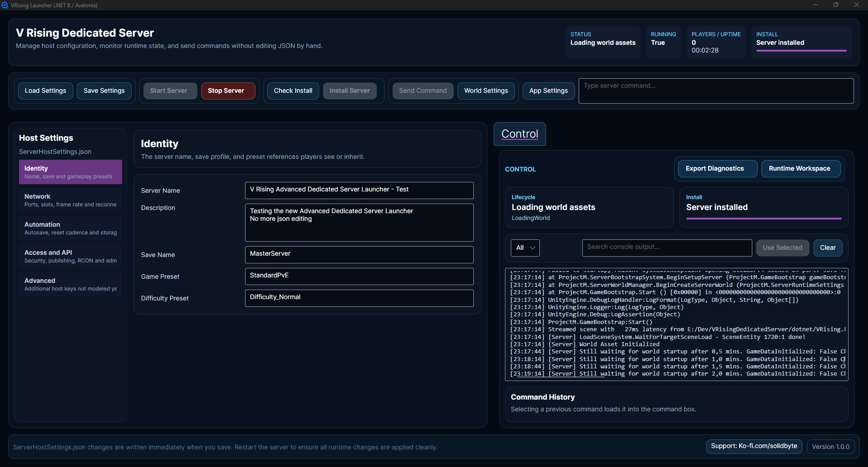Viewport: 868px width, 467px height.
Task: Click the Version 1.0.0 label
Action: 830,447
